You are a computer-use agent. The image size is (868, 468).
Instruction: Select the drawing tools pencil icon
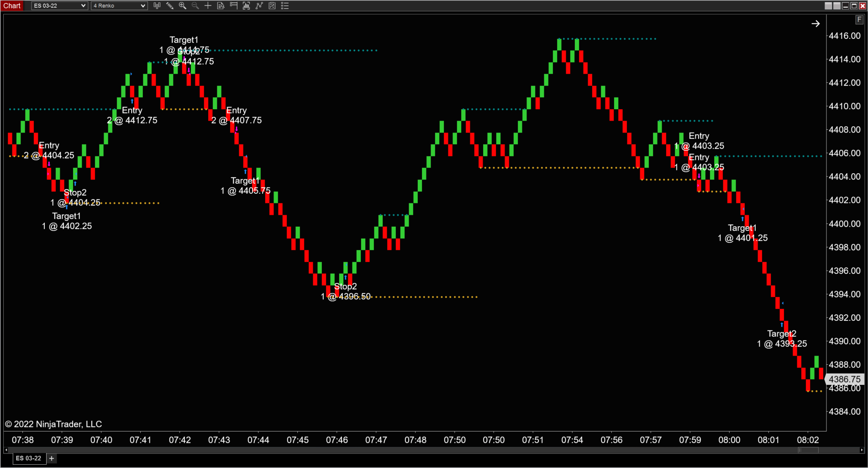pos(170,5)
